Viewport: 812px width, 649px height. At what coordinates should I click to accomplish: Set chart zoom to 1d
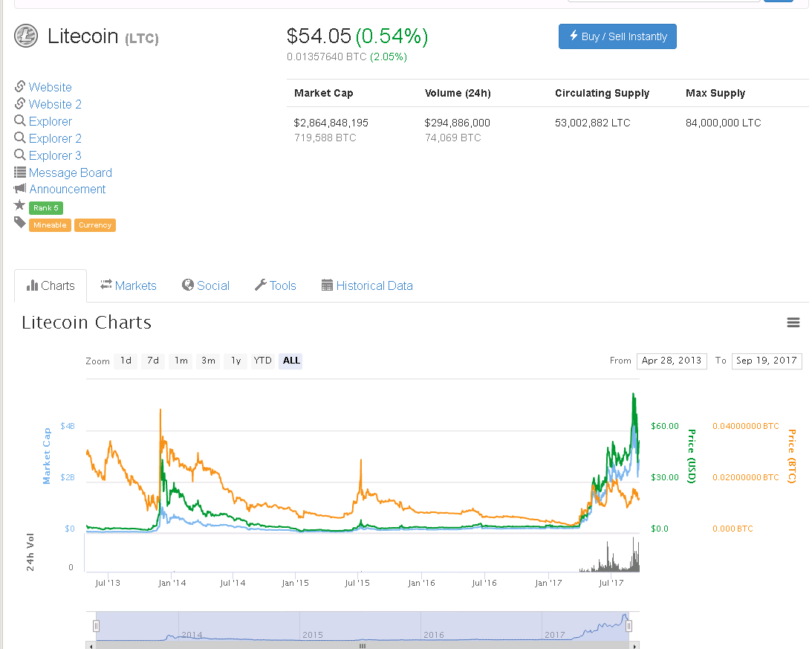point(126,361)
